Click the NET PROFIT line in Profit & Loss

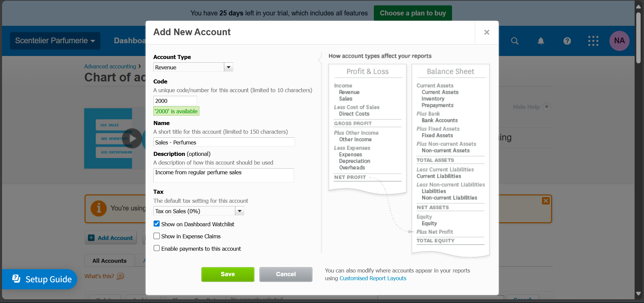click(350, 177)
